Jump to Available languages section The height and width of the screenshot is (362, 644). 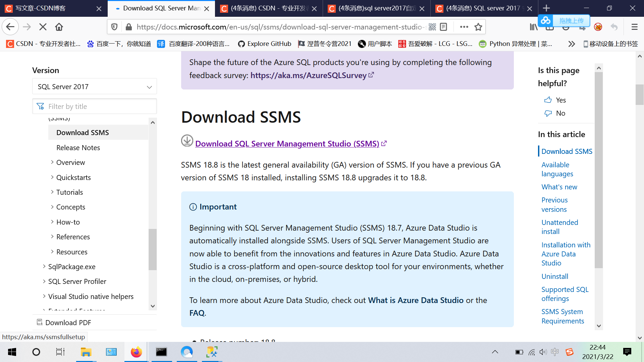(557, 169)
